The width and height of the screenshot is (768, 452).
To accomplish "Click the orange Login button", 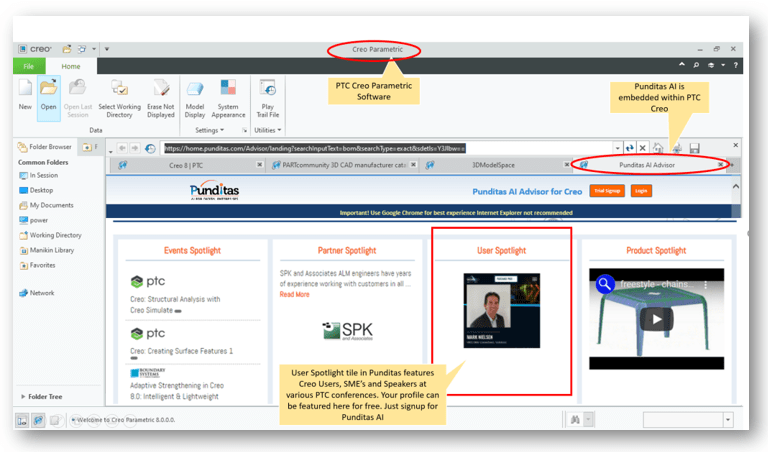I will tap(641, 190).
